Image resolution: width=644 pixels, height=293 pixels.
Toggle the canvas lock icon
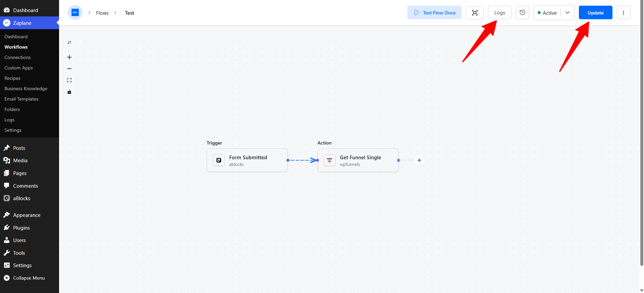click(69, 92)
